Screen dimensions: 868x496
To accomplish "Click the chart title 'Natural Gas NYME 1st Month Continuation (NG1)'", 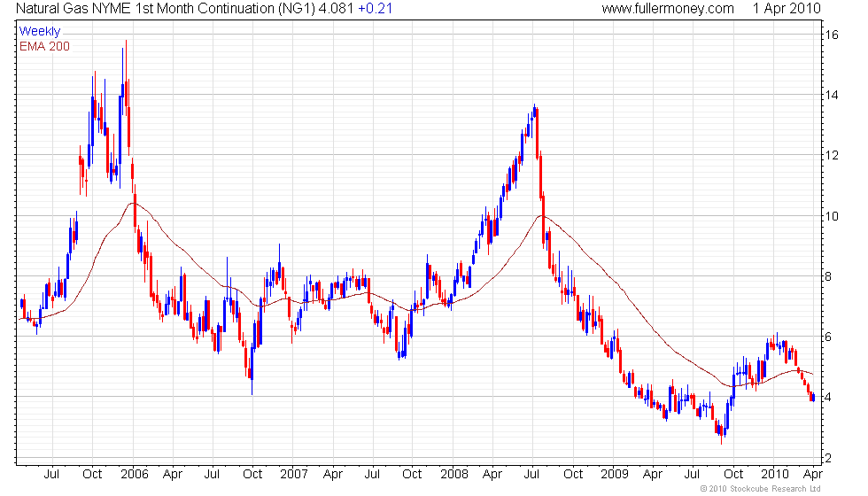I will (x=165, y=9).
